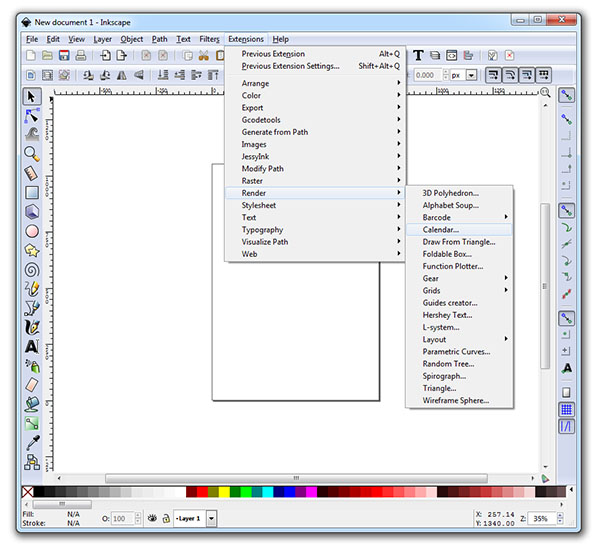Open Text and Font dialog icon

[418, 56]
